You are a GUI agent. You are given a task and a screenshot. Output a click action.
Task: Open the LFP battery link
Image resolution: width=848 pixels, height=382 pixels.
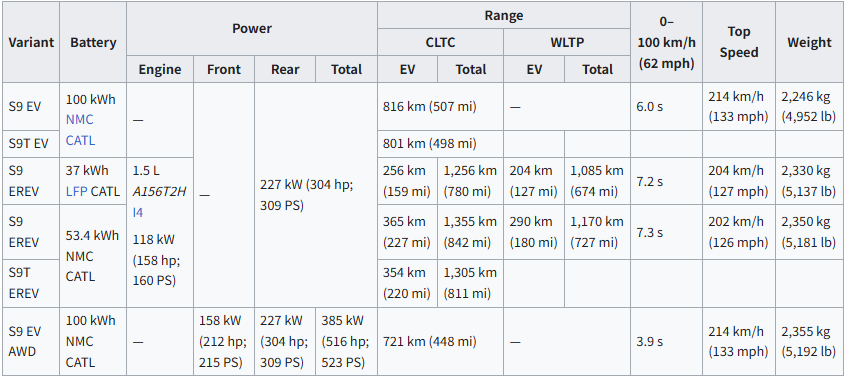76,191
